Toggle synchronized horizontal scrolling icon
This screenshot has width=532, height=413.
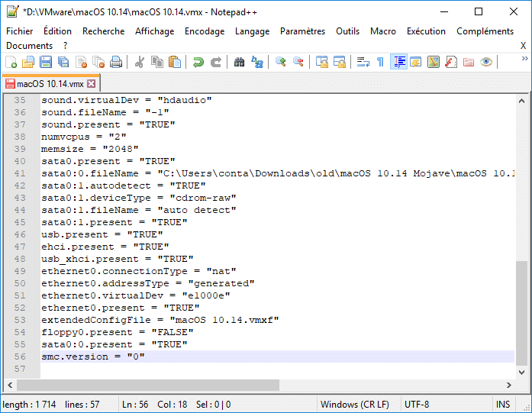pos(340,62)
